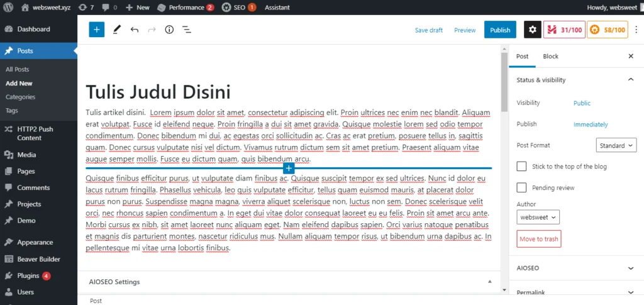The image size is (644, 305).
Task: Toggle the settings gear sidebar button
Action: click(x=532, y=30)
